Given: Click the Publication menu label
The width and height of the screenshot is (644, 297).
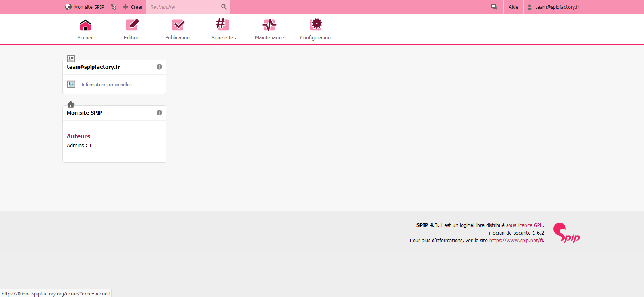Looking at the screenshot, I should point(177,38).
